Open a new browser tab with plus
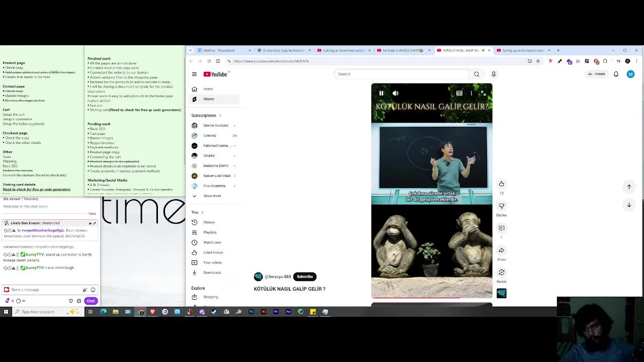 (558, 50)
